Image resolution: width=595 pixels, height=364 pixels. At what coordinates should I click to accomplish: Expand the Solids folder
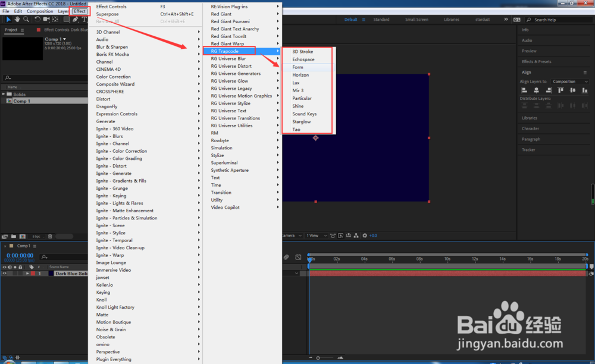[x=4, y=94]
